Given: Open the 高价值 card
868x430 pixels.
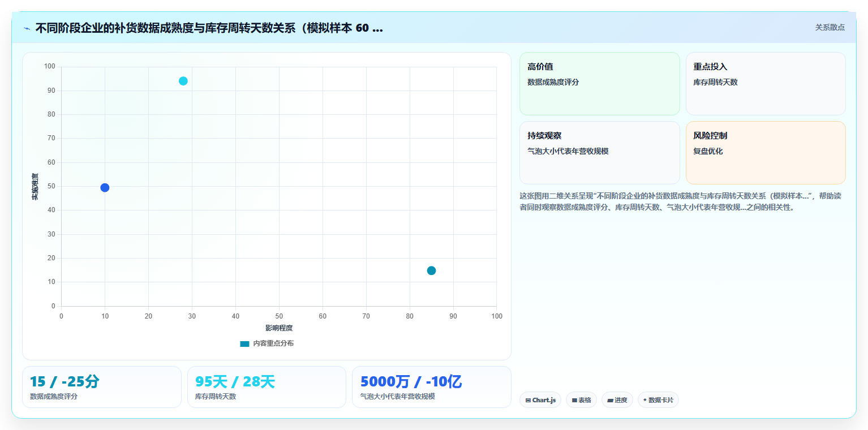Looking at the screenshot, I should [x=599, y=84].
